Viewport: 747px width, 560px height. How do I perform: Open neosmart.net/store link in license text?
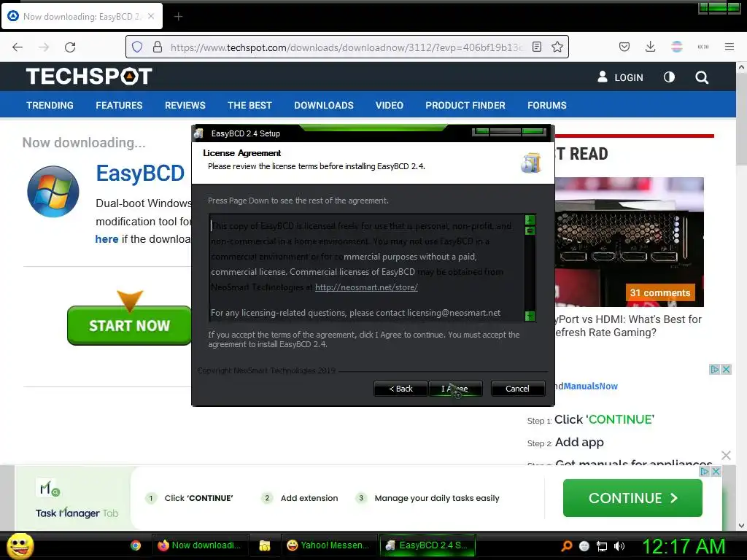pos(366,287)
